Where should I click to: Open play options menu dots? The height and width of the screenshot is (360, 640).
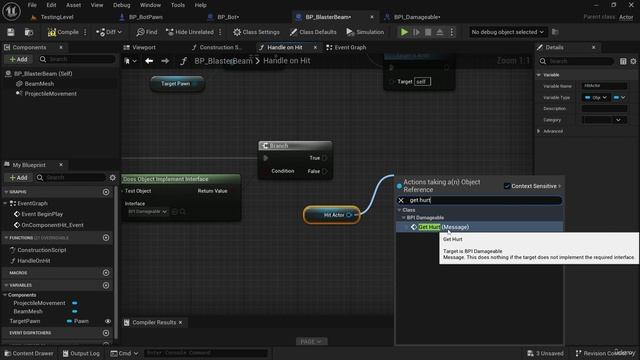click(451, 32)
